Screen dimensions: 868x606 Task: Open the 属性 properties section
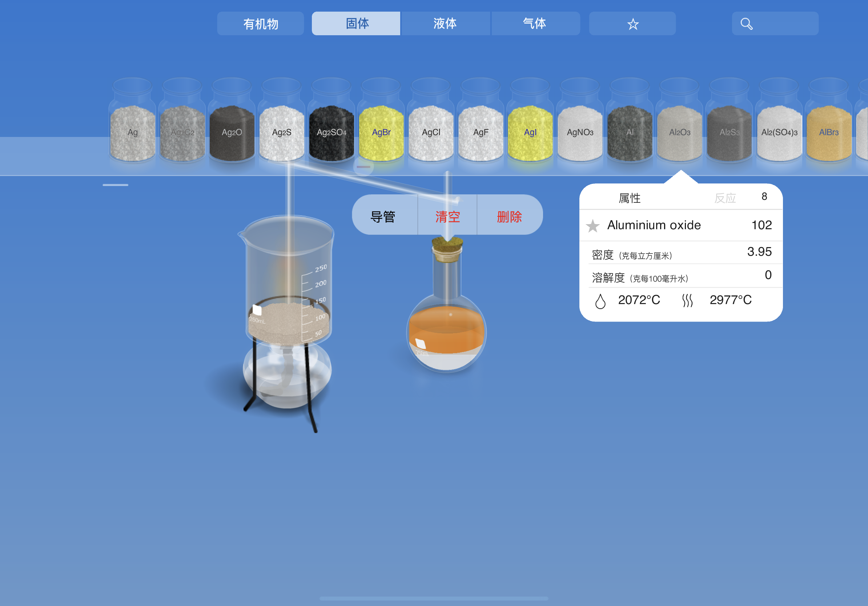click(630, 198)
